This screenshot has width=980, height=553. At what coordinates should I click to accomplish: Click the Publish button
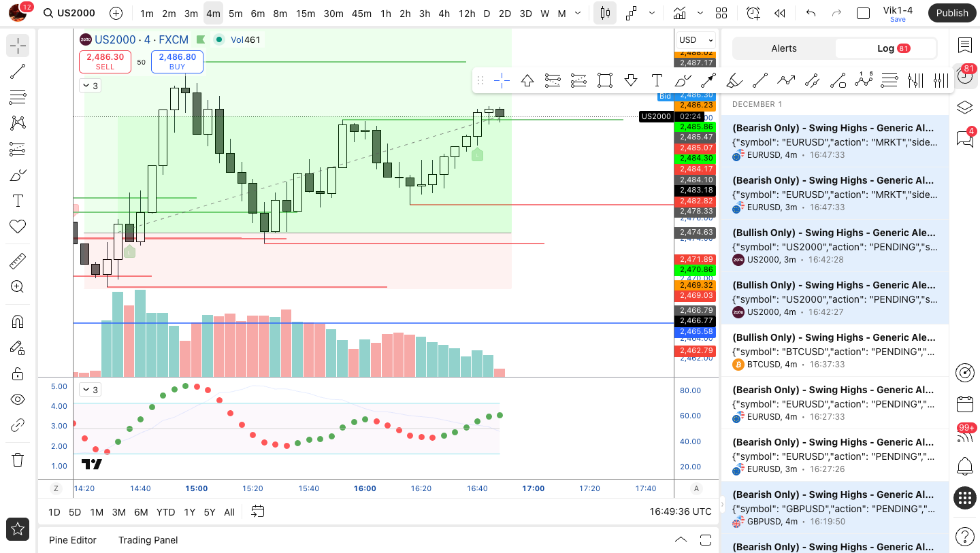951,13
